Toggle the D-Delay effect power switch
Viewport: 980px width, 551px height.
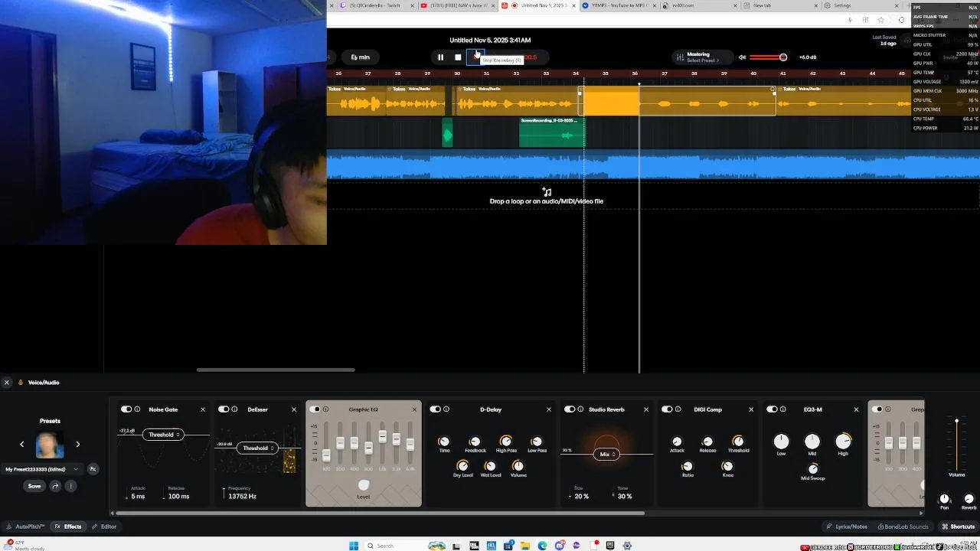435,409
